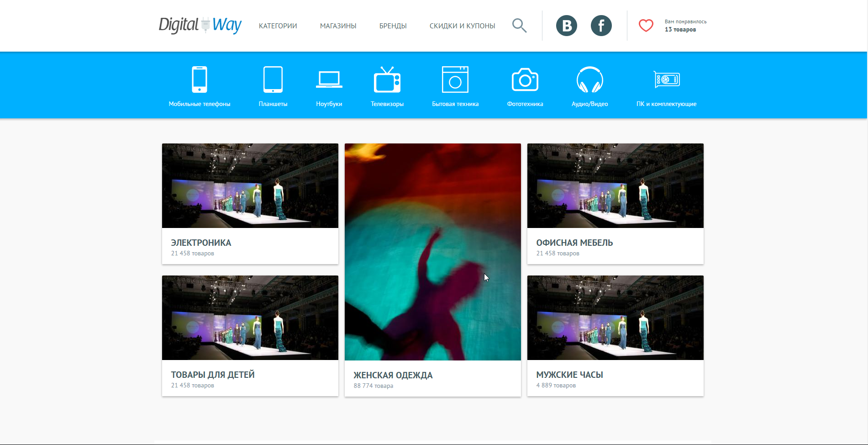Viewport: 868px width, 445px height.
Task: Open the МАГАЗИНЫ menu item
Action: pyautogui.click(x=338, y=26)
